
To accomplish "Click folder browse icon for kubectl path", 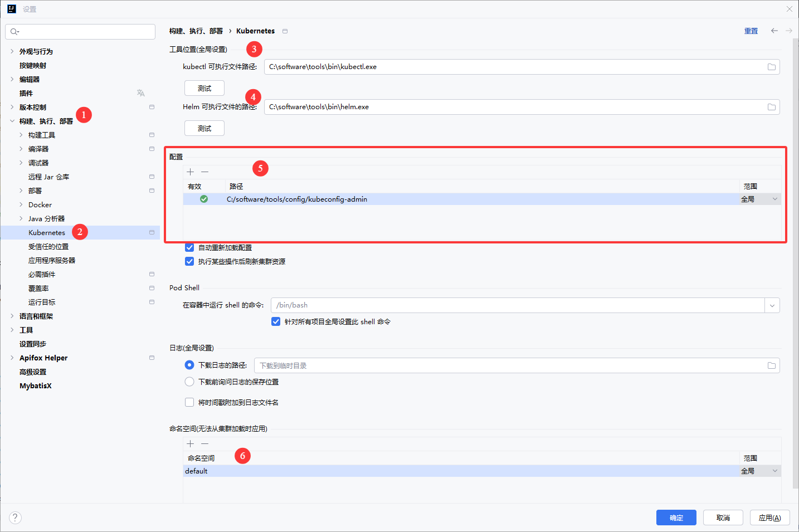I will pyautogui.click(x=771, y=67).
